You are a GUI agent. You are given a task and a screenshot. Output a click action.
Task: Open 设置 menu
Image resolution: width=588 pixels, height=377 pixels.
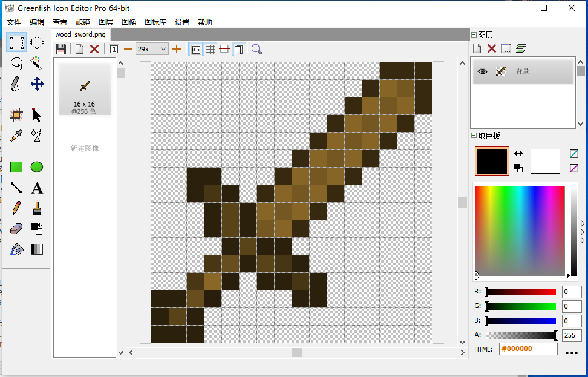tap(182, 22)
